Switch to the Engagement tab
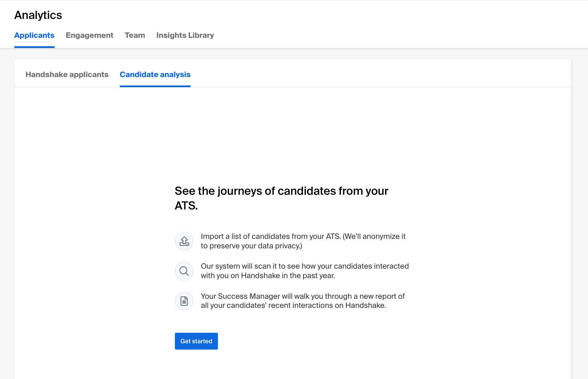 click(89, 35)
